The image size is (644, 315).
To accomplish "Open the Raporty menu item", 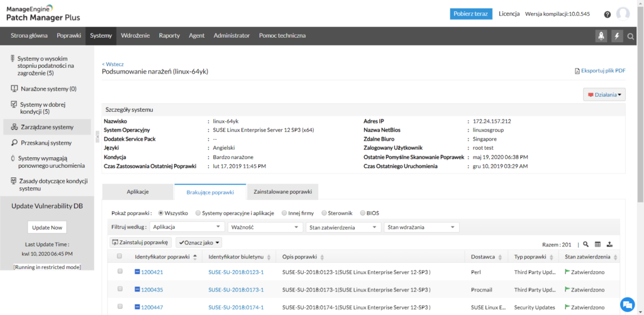I will [x=169, y=36].
